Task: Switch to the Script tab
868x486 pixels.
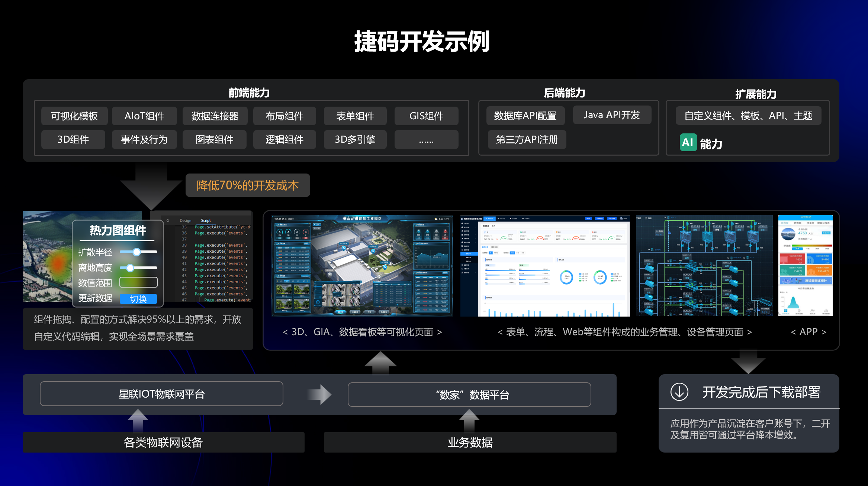Action: point(206,220)
